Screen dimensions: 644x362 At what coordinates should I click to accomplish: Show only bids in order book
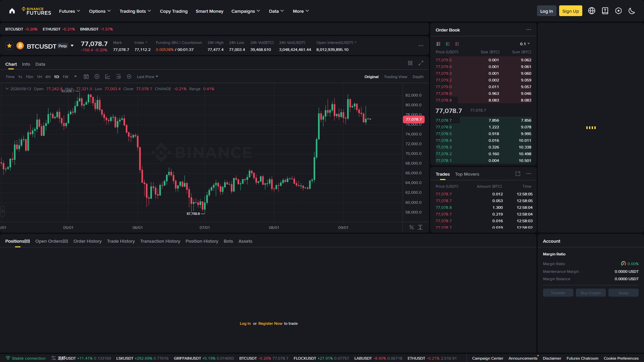[448, 44]
